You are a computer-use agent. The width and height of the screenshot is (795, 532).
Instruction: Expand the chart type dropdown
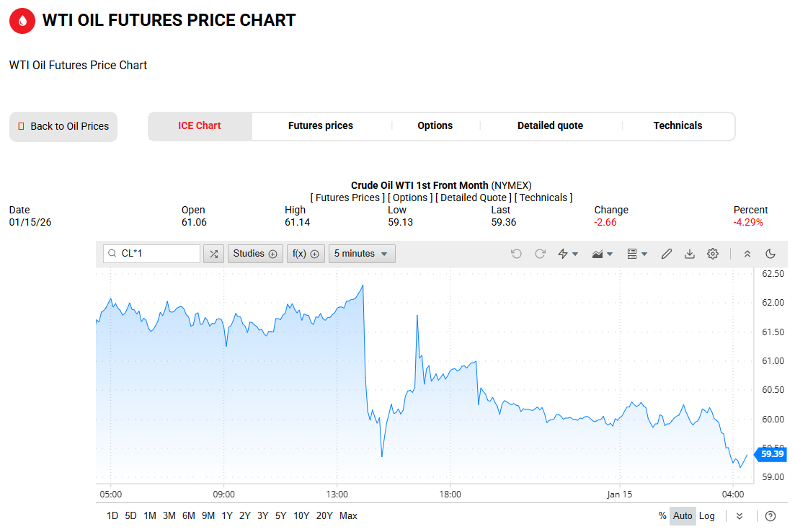(x=603, y=254)
